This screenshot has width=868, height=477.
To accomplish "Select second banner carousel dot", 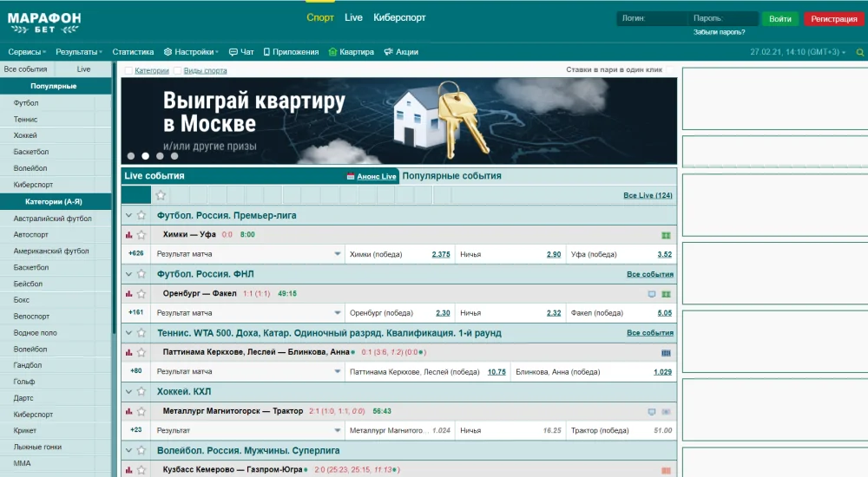I will 146,156.
